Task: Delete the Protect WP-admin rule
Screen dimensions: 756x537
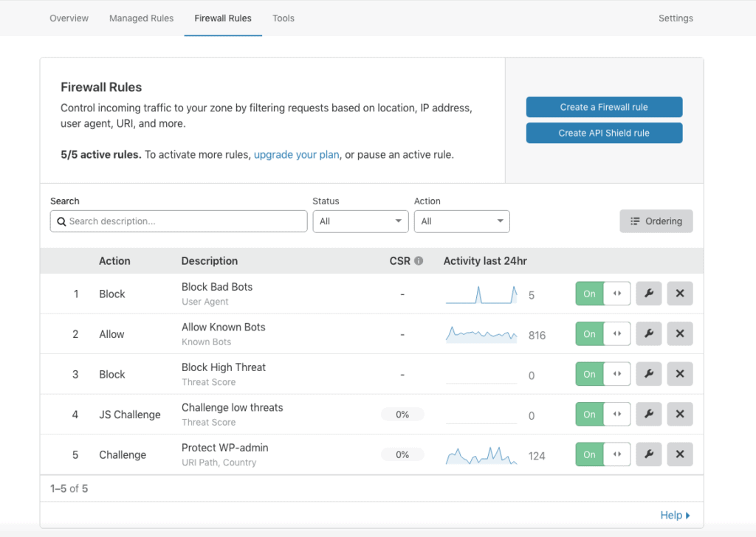Action: click(x=680, y=454)
